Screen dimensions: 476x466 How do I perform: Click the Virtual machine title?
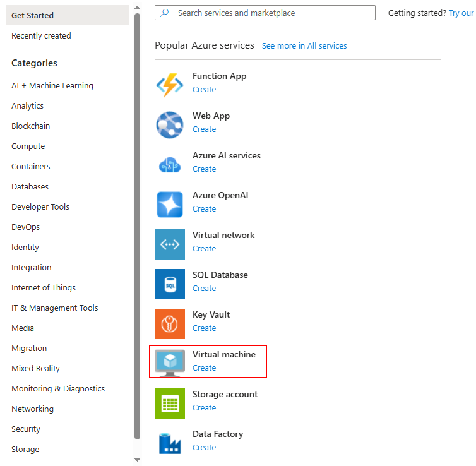pos(224,354)
